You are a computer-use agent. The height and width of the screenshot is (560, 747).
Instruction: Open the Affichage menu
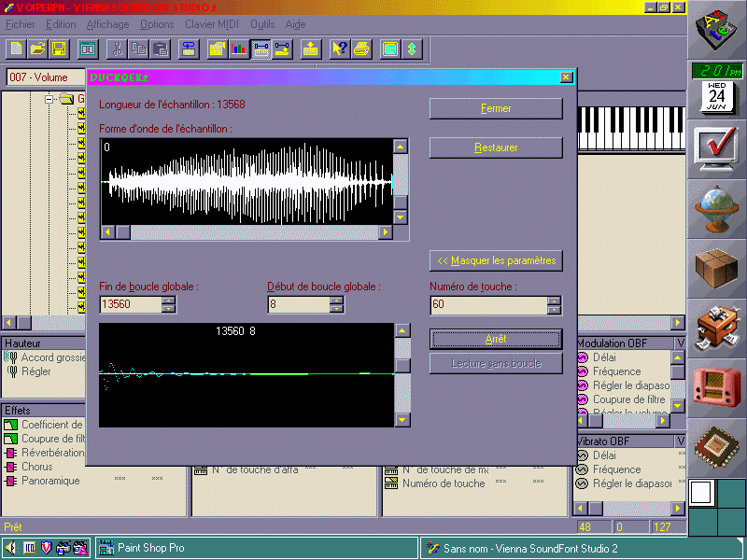pyautogui.click(x=107, y=24)
